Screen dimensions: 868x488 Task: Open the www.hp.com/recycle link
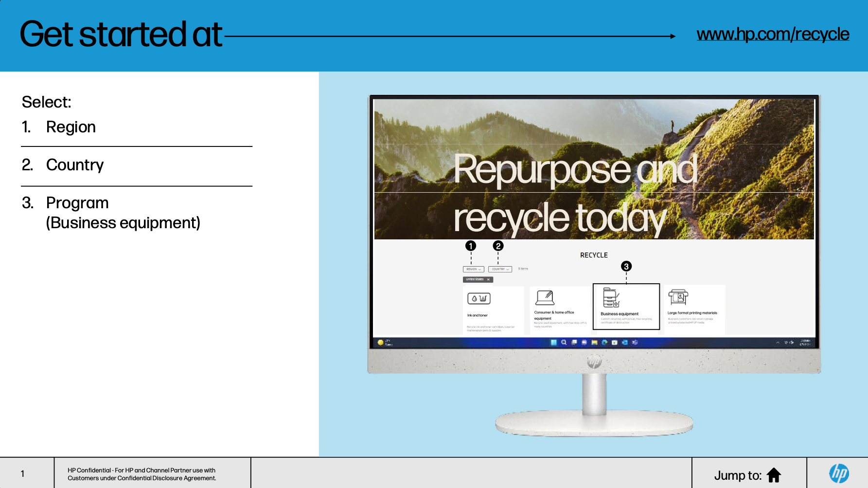[773, 34]
